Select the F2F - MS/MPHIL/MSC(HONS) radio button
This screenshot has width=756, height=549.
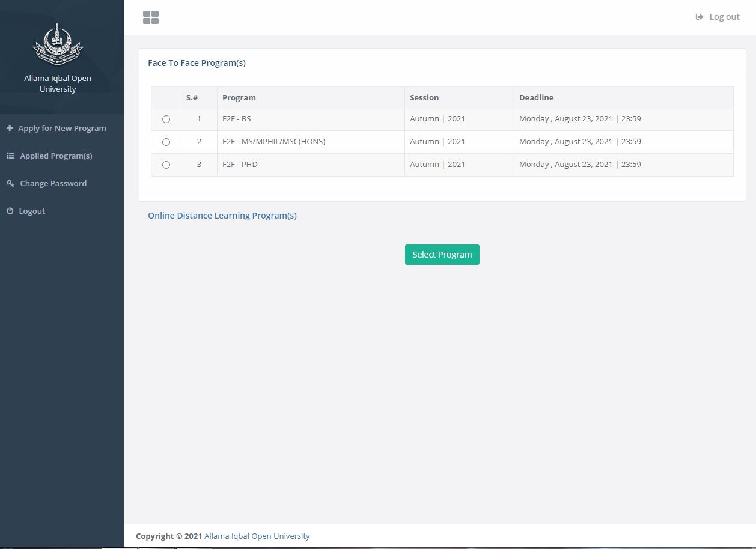166,142
